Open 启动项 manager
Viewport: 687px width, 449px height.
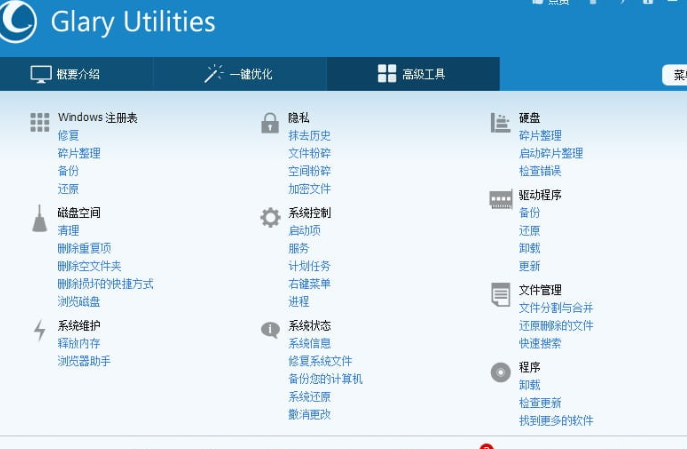coord(305,230)
